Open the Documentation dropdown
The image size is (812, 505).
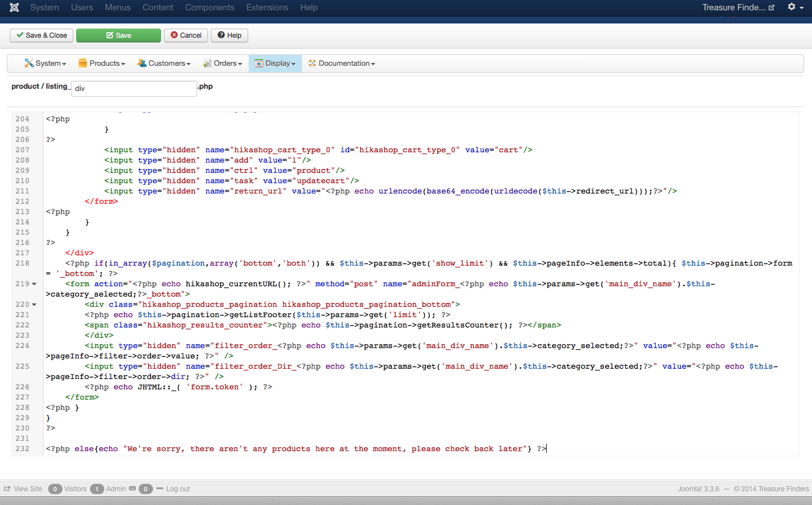click(x=342, y=64)
